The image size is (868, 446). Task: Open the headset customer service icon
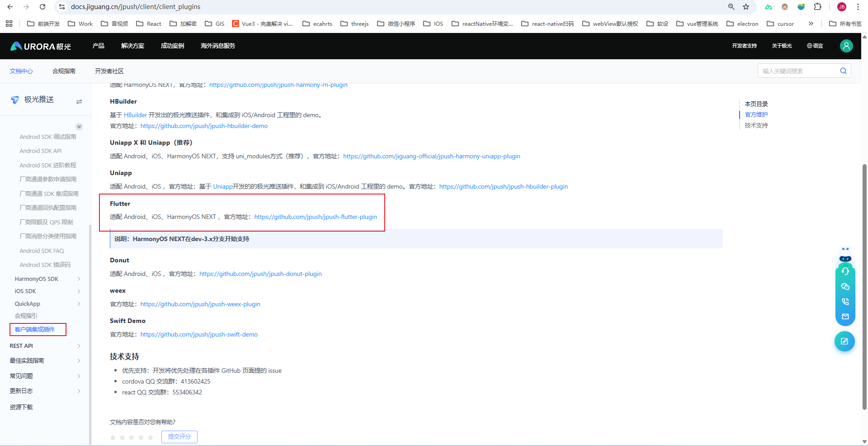[845, 271]
